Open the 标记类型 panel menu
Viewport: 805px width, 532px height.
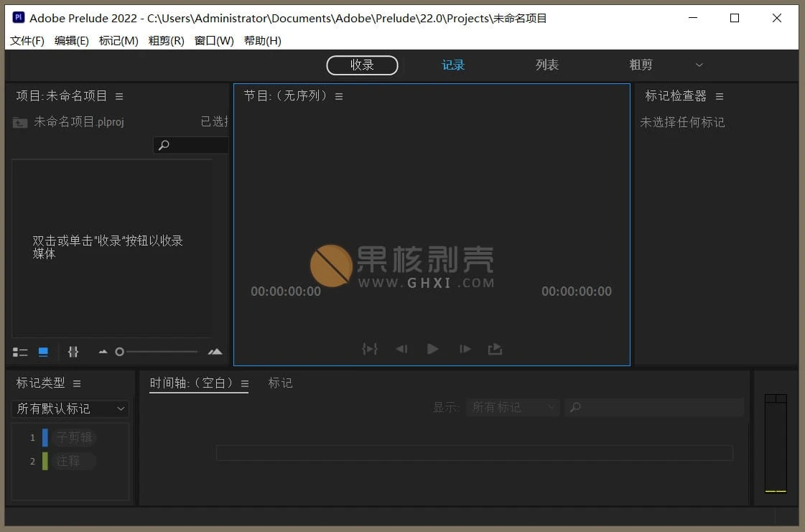coord(77,383)
